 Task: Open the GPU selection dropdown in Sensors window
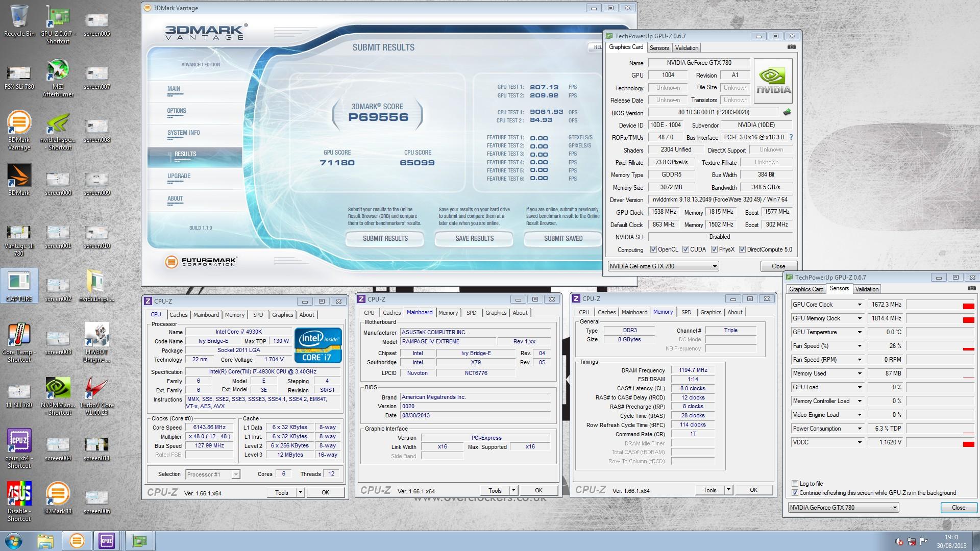click(x=894, y=508)
